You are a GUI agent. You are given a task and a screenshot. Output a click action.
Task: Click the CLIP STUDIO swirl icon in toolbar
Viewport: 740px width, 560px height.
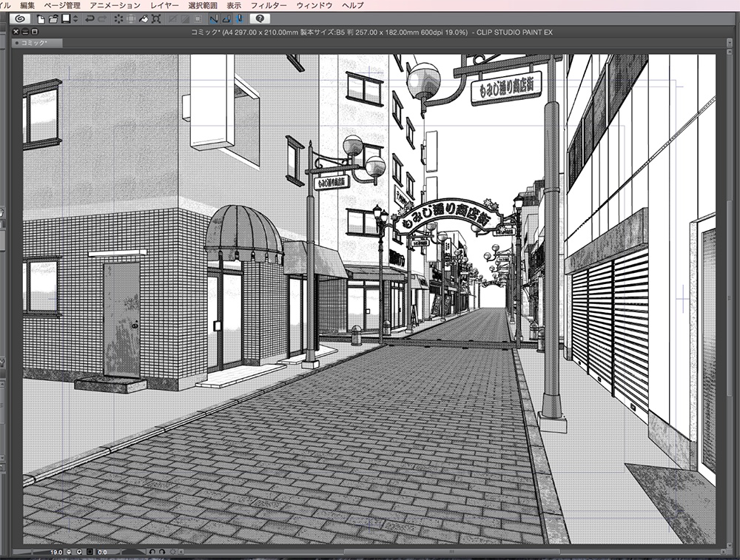tap(18, 21)
